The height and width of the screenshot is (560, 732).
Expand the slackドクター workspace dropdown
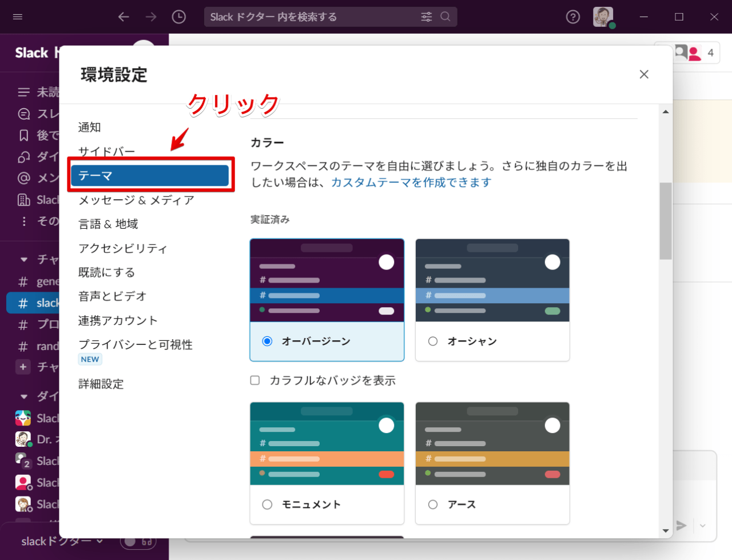62,541
